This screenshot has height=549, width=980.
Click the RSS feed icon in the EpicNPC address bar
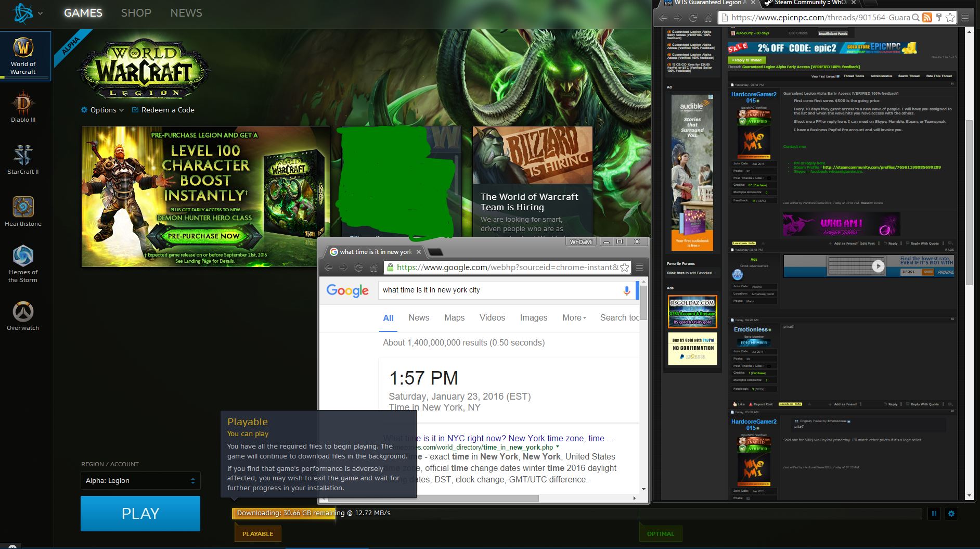(x=927, y=18)
